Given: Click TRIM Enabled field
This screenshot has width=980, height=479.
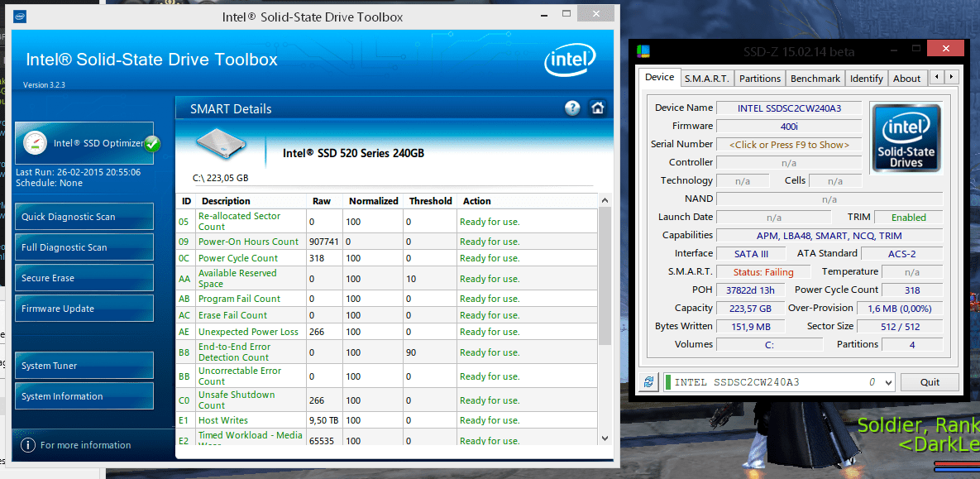Looking at the screenshot, I should point(908,218).
